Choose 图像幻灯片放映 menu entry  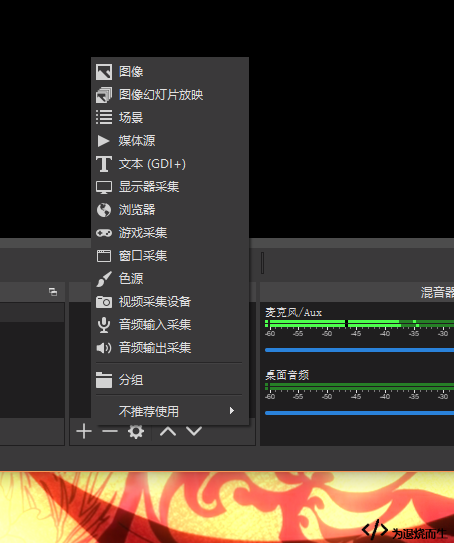(x=170, y=95)
